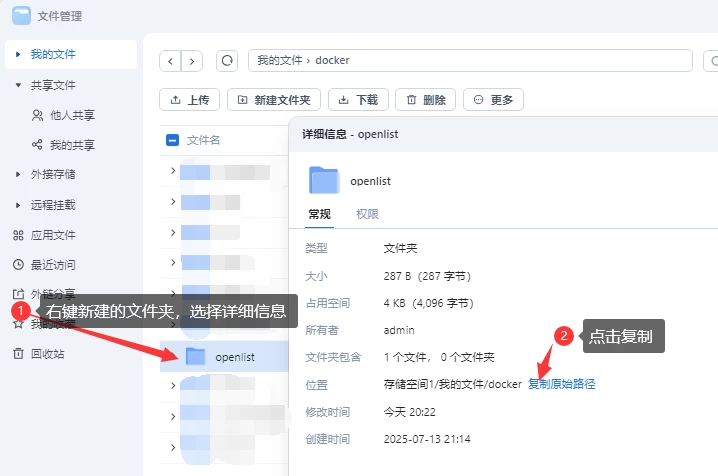This screenshot has width=718, height=476.
Task: Expand the openlist folder row chevron
Action: click(x=173, y=356)
